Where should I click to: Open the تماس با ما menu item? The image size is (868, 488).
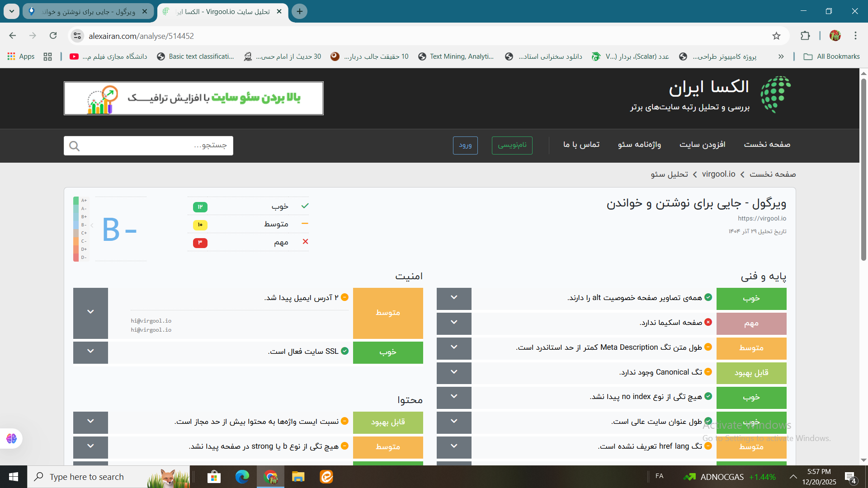(x=581, y=145)
